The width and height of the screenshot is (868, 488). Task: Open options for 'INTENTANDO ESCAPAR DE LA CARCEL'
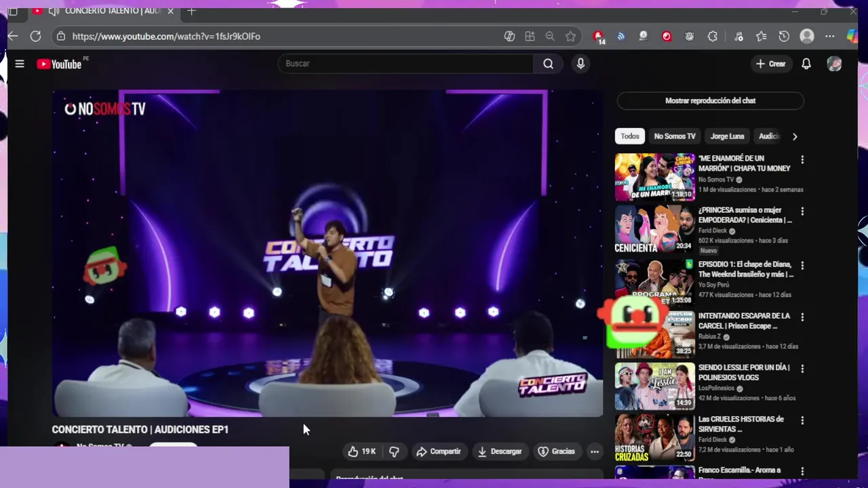[x=802, y=317]
